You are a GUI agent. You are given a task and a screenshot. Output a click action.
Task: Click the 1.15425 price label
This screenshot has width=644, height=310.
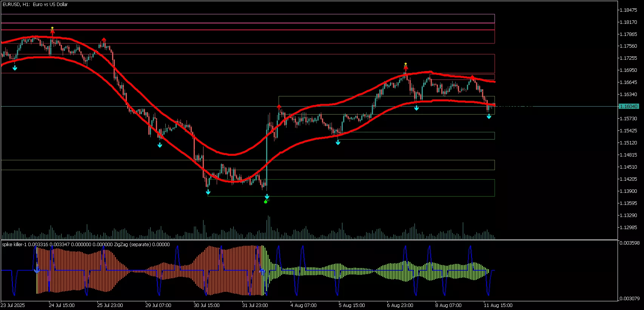click(x=629, y=131)
